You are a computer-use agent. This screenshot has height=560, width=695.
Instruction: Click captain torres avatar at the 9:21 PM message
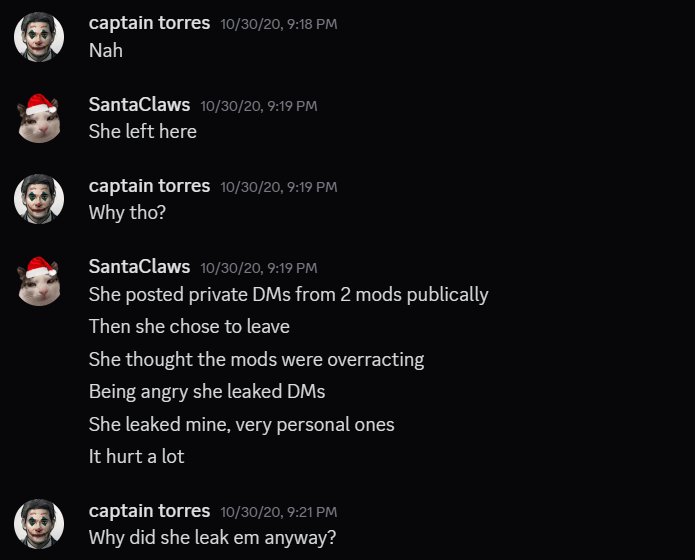coord(39,524)
